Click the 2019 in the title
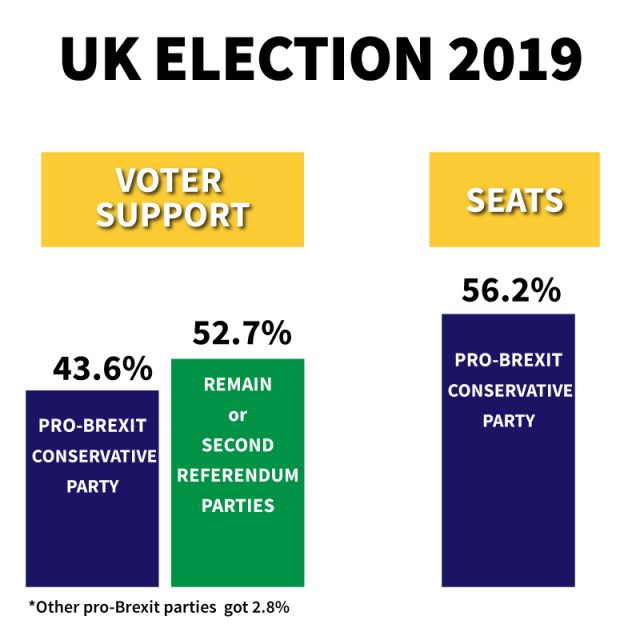Viewport: 640px width, 640px height. click(x=515, y=60)
